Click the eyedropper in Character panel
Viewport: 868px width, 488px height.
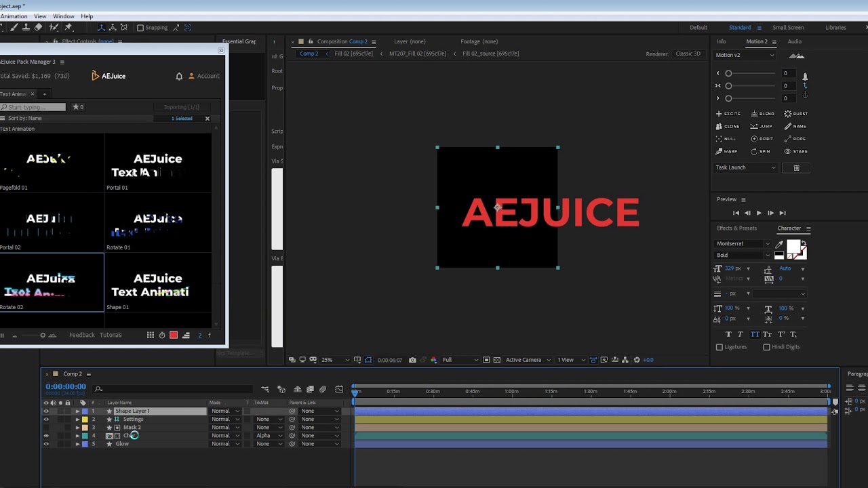coord(779,244)
